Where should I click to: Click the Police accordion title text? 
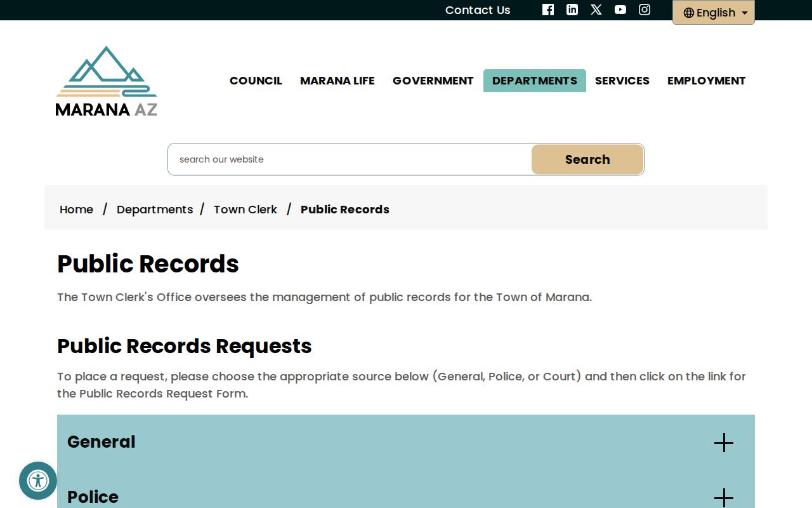[x=93, y=497]
